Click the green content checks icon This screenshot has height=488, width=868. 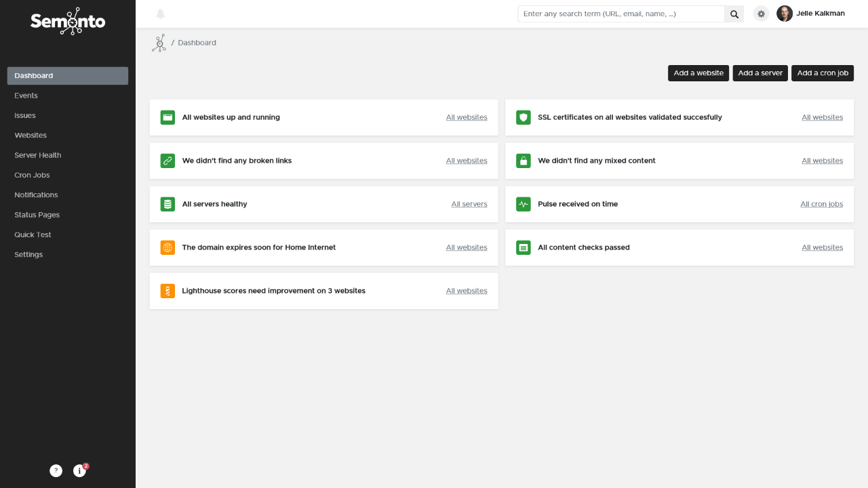coord(523,247)
